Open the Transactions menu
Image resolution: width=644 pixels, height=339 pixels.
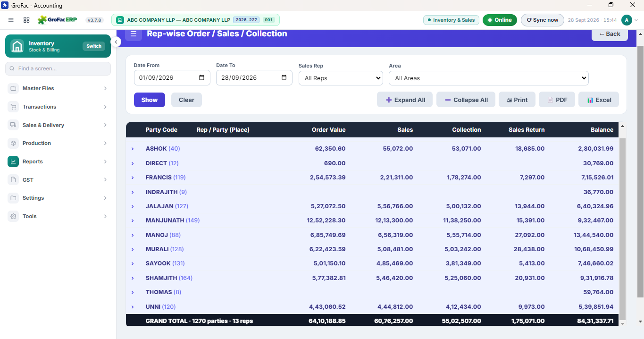click(58, 107)
